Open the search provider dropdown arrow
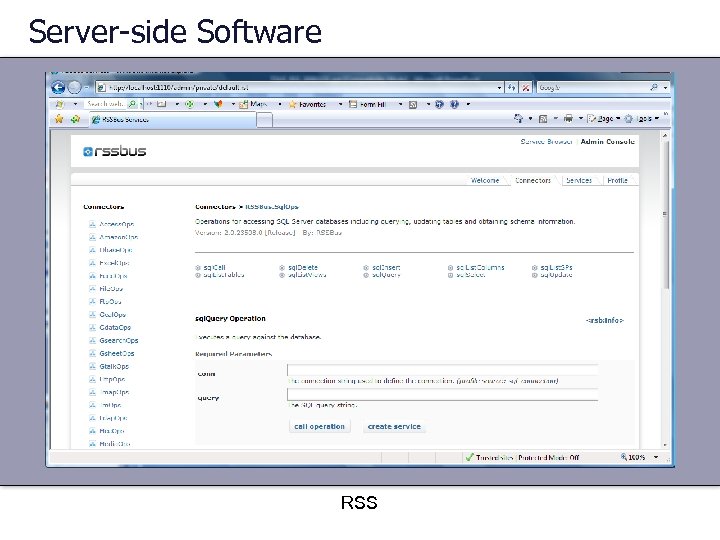 click(665, 87)
